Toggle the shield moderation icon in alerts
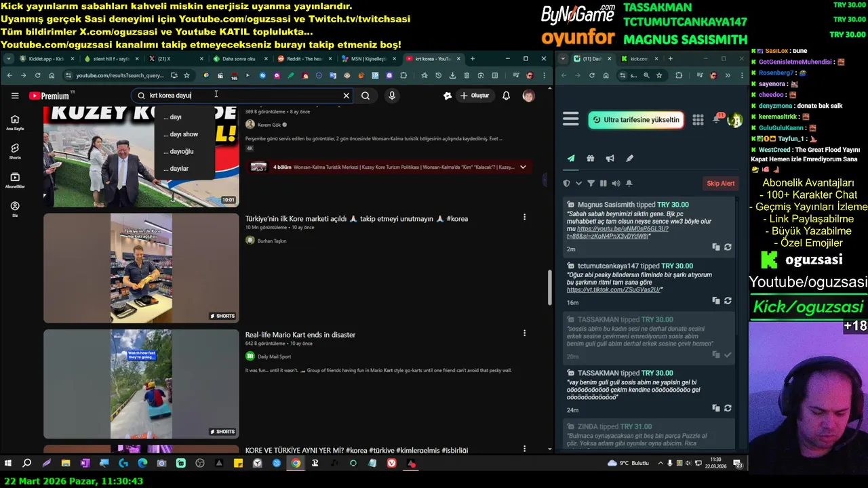 click(x=567, y=183)
